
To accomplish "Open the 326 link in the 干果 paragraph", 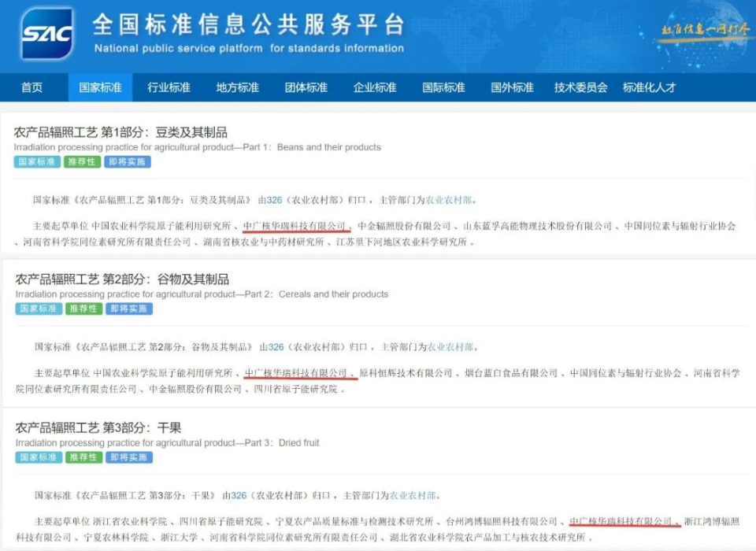I will tap(239, 496).
